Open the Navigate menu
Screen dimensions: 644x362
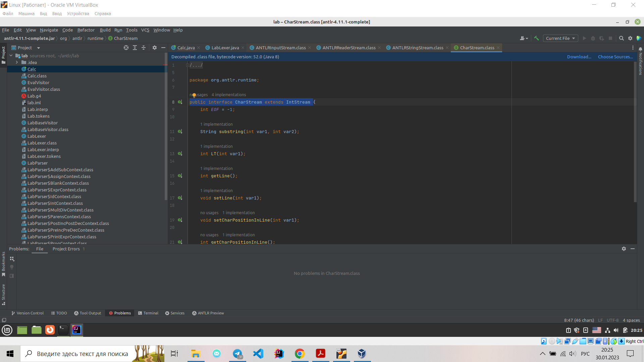[x=49, y=30]
